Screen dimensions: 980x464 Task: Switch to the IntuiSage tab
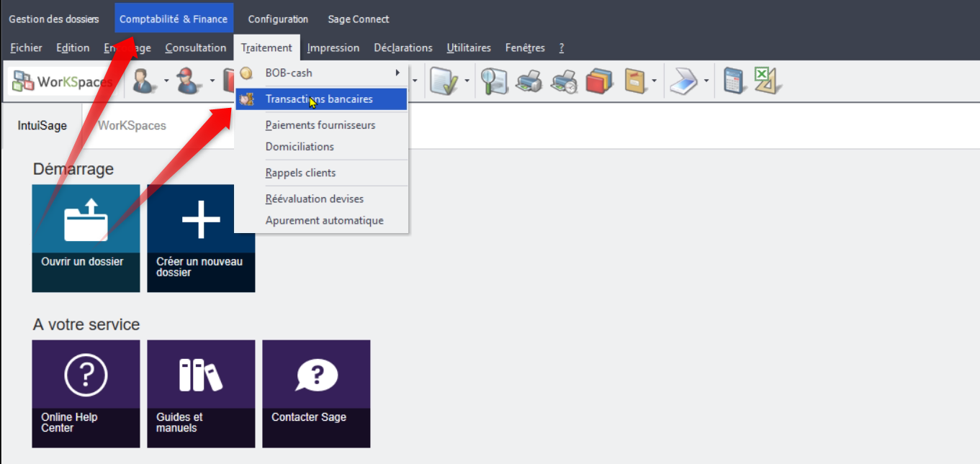(42, 125)
